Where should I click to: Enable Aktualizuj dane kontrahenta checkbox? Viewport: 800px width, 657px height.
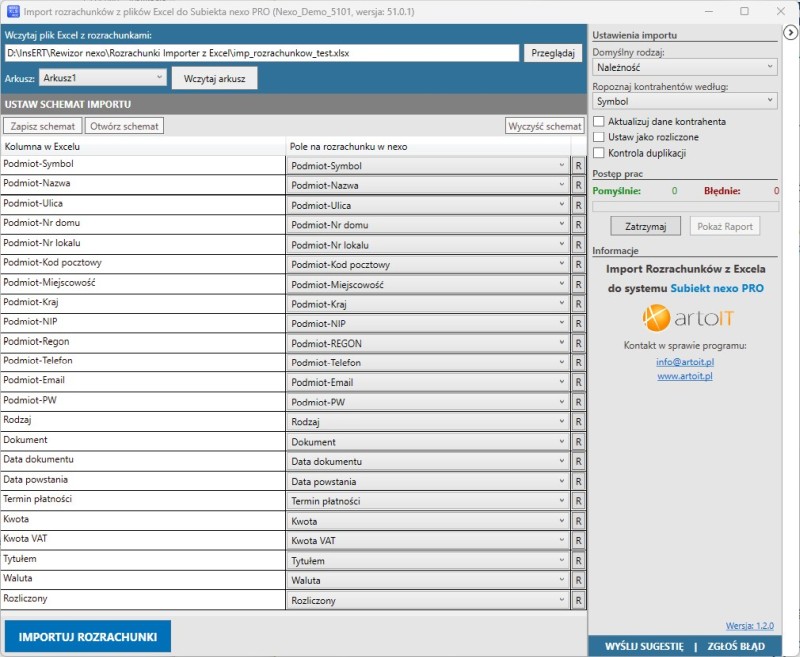pos(599,121)
